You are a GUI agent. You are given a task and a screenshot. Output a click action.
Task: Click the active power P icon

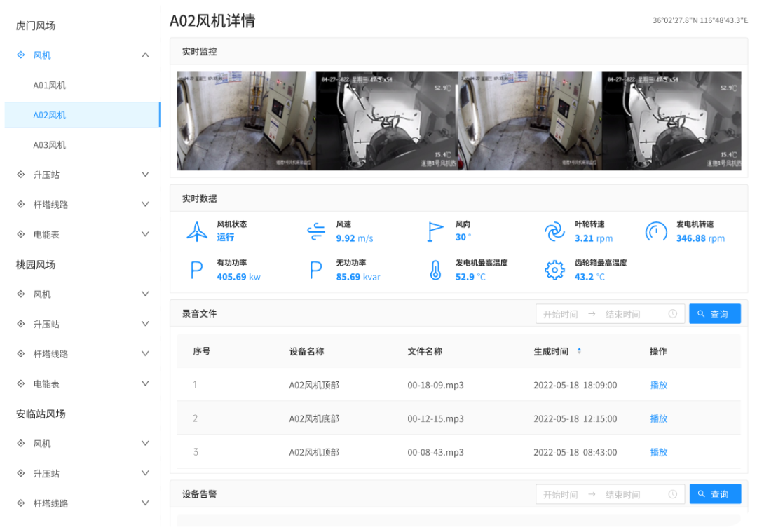pyautogui.click(x=197, y=270)
